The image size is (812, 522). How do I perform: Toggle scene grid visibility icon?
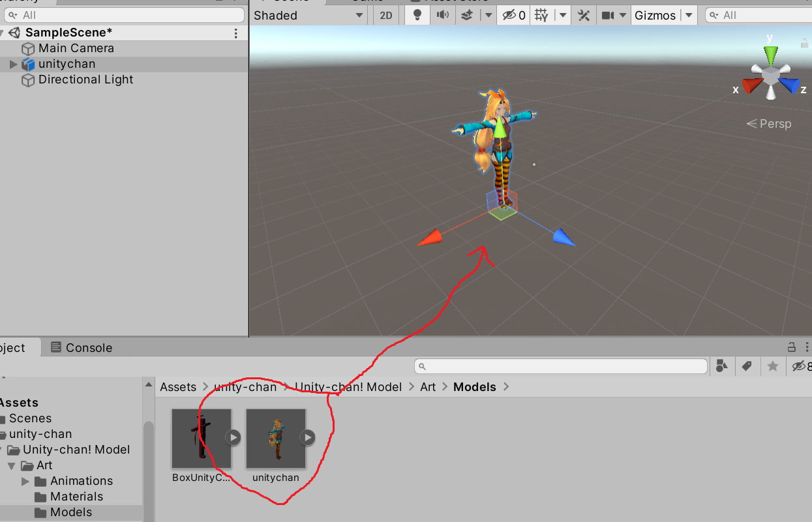[541, 15]
